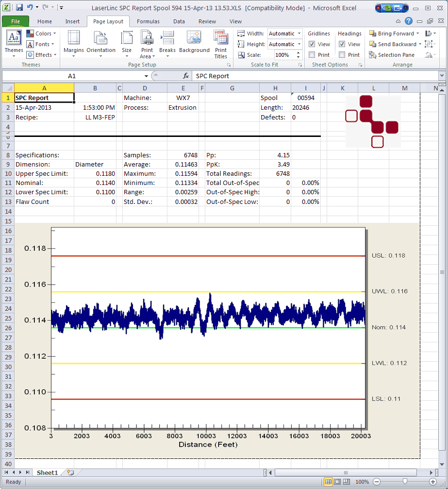Switch to the Formulas tab

coord(148,21)
